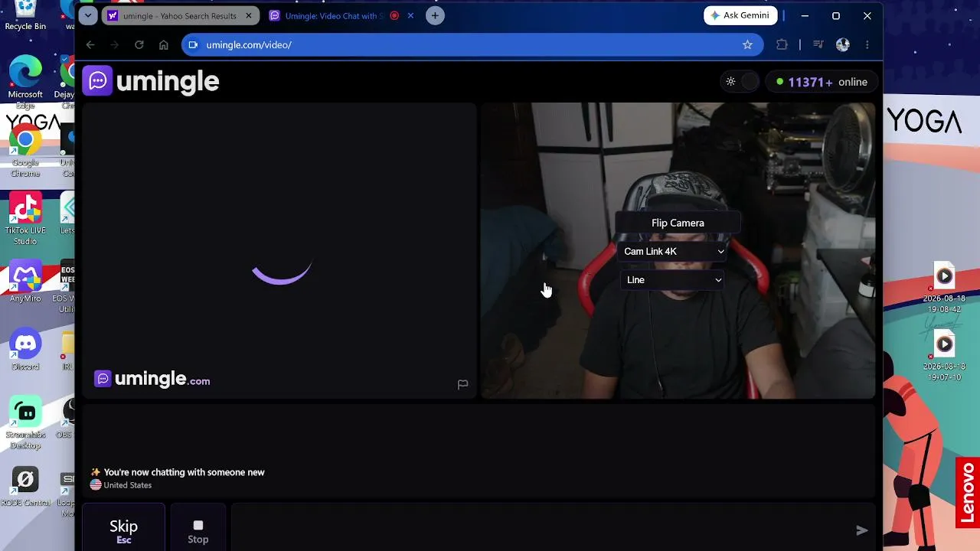
Task: Select the Microsoft Edge desktop shortcut
Action: point(25,81)
